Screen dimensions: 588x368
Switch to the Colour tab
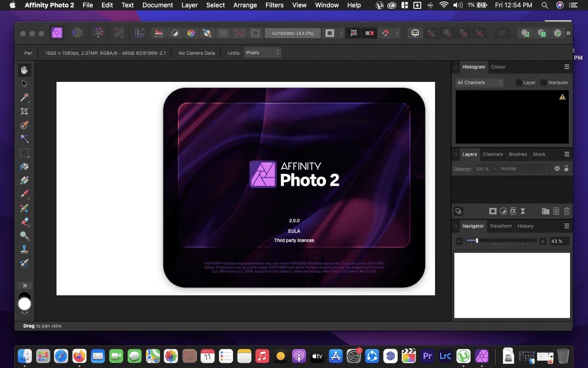(498, 67)
